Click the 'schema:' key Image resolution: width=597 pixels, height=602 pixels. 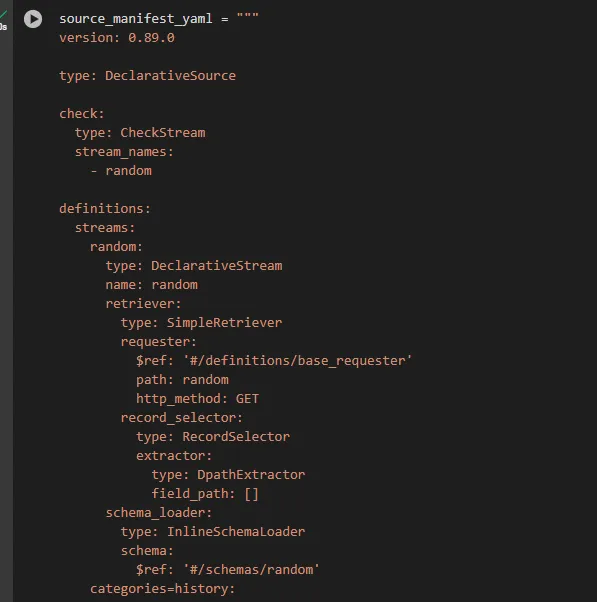[147, 551]
